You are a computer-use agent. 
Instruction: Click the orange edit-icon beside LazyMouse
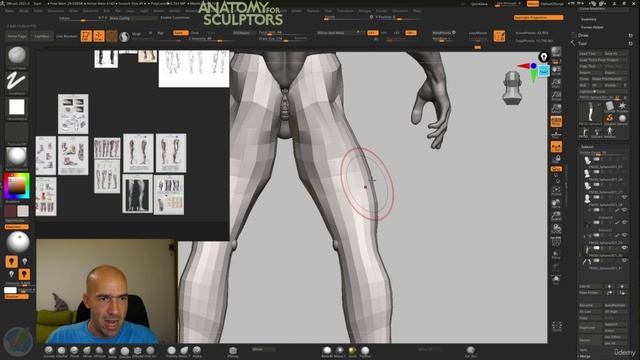499,36
